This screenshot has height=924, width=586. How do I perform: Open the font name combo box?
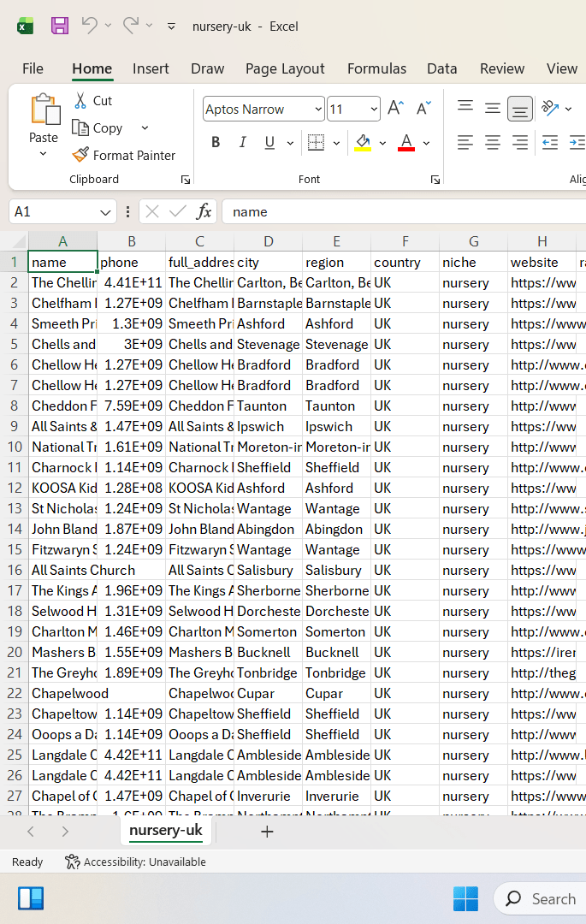(263, 109)
